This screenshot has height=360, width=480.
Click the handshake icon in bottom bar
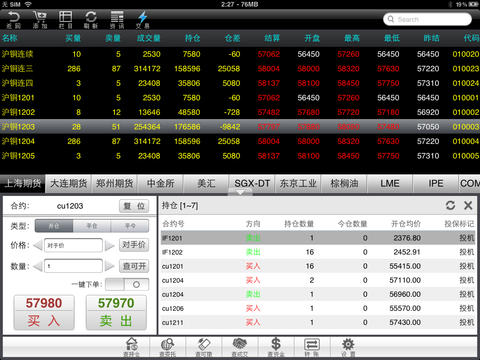[x=240, y=347]
